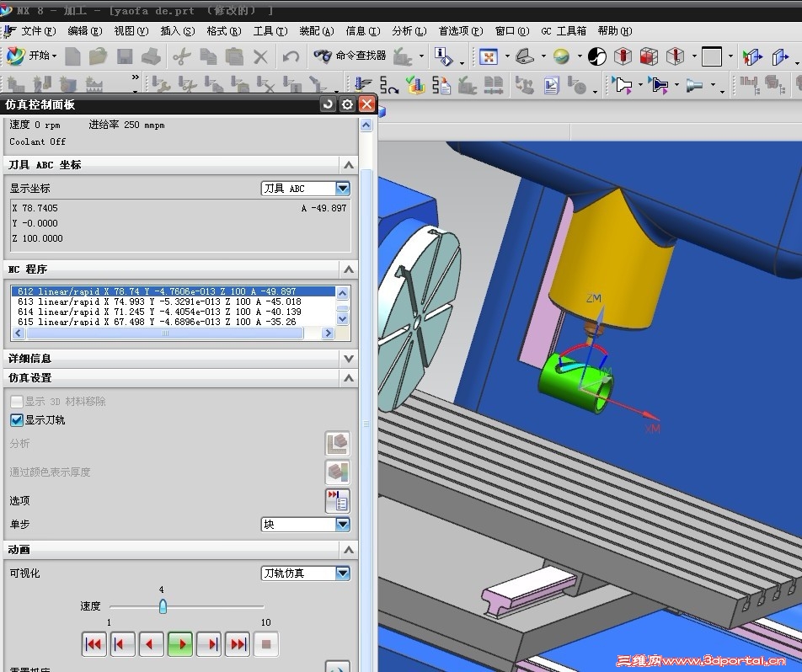Viewport: 802px width, 672px height.
Task: Click the black-white shading sphere icon
Action: point(597,56)
